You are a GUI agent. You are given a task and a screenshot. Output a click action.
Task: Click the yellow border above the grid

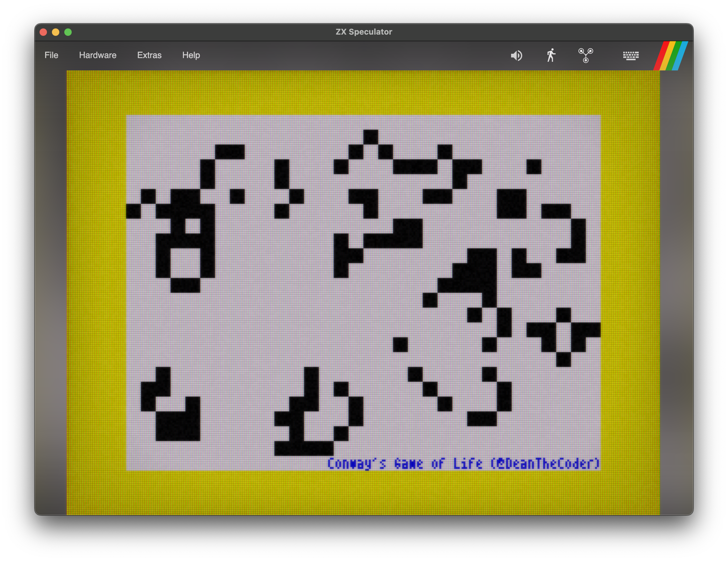pos(363,93)
